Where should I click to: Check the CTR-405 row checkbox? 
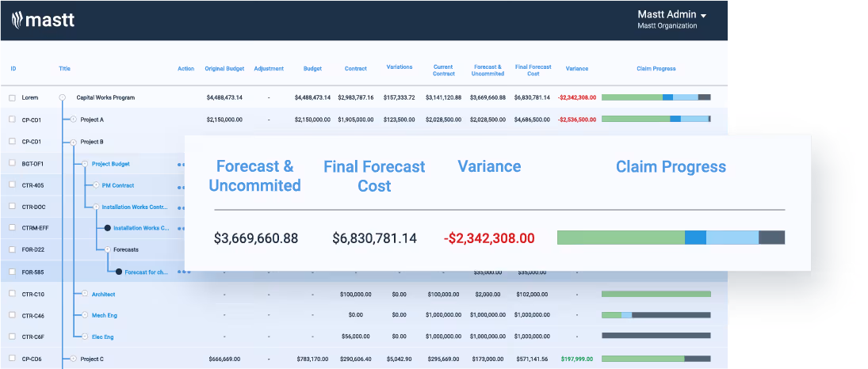tap(12, 184)
